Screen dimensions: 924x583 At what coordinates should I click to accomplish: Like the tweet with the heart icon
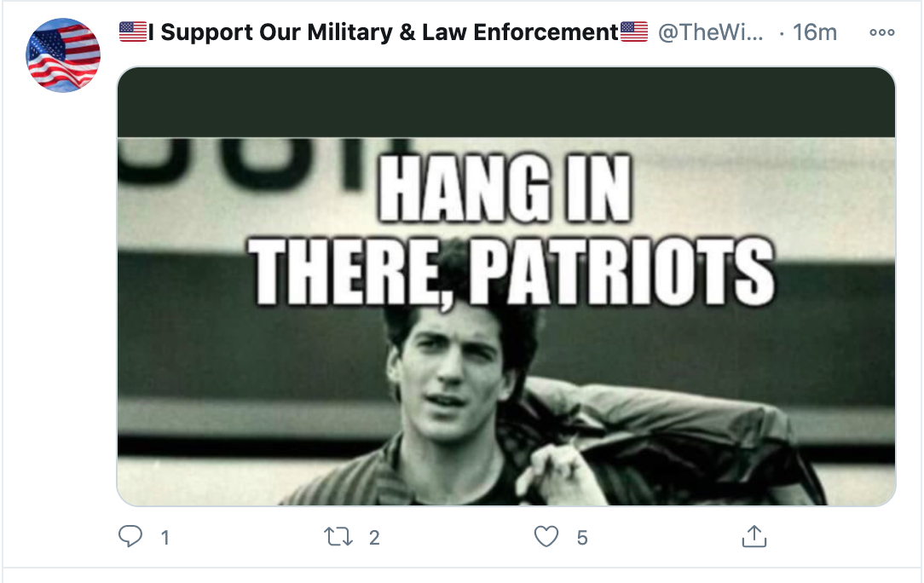pos(546,536)
